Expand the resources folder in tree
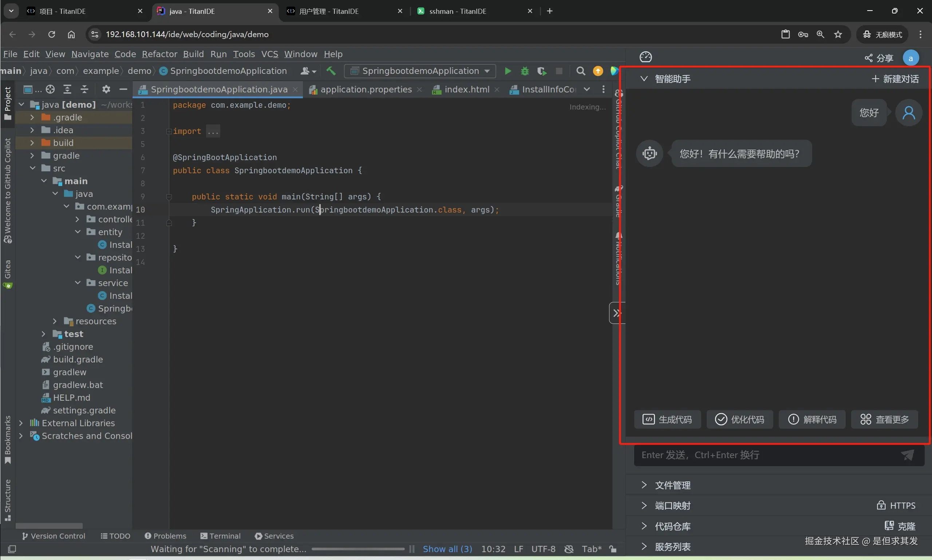This screenshot has height=560, width=932. (x=55, y=321)
